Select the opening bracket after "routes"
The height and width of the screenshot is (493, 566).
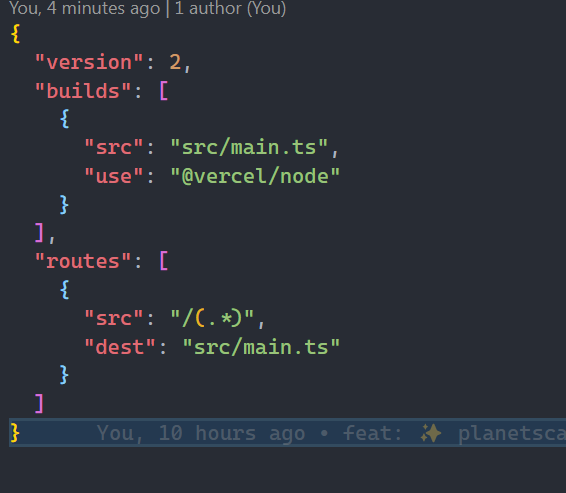[164, 261]
